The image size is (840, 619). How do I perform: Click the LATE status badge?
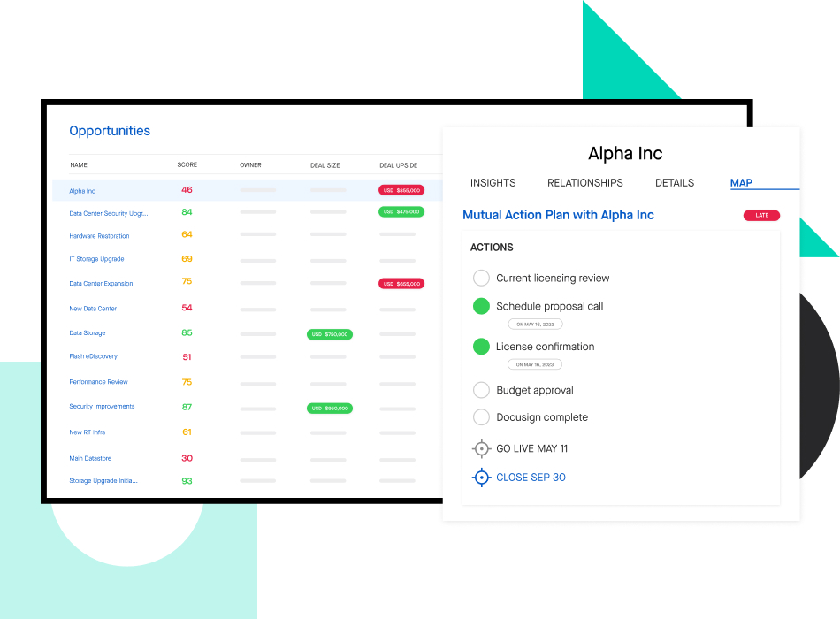(761, 216)
